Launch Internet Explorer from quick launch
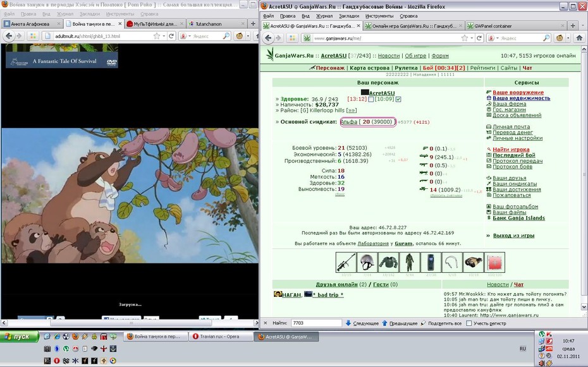This screenshot has height=367, width=588. pos(57,336)
